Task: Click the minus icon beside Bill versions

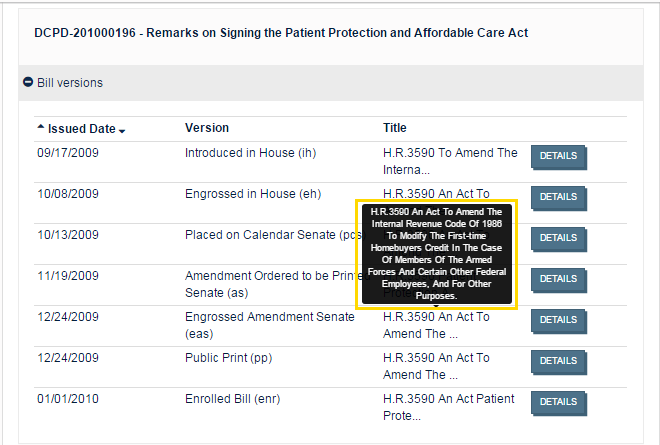Action: tap(28, 83)
